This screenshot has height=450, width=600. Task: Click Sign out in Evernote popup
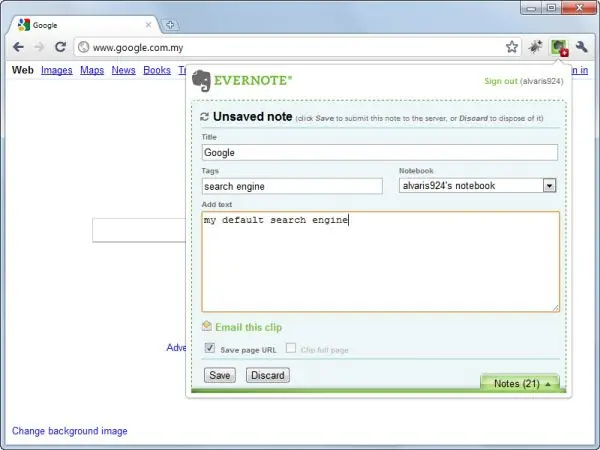click(501, 81)
